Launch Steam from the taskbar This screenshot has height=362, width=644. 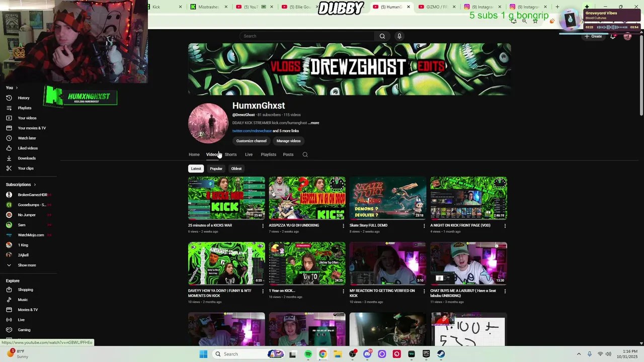(x=441, y=354)
